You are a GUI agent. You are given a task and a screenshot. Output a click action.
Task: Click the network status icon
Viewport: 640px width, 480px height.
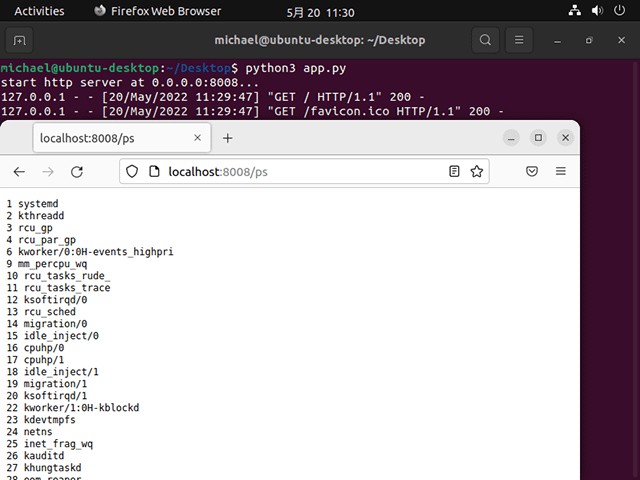pyautogui.click(x=576, y=11)
